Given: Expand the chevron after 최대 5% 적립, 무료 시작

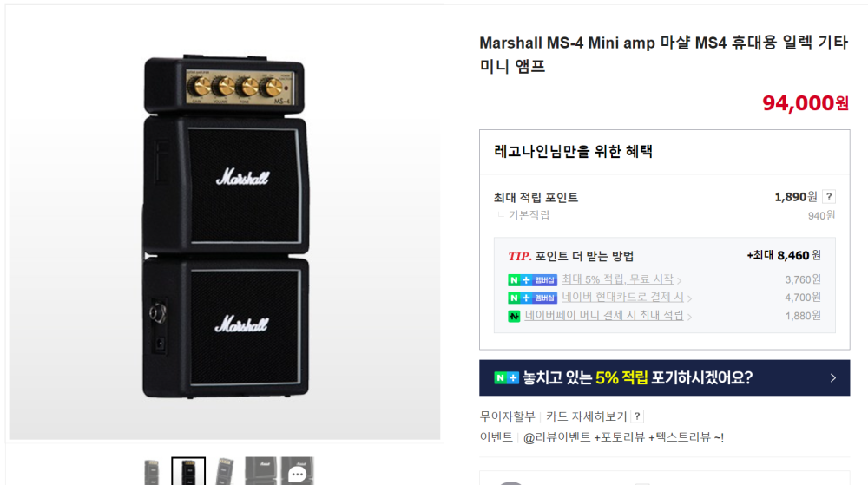Looking at the screenshot, I should click(x=680, y=280).
